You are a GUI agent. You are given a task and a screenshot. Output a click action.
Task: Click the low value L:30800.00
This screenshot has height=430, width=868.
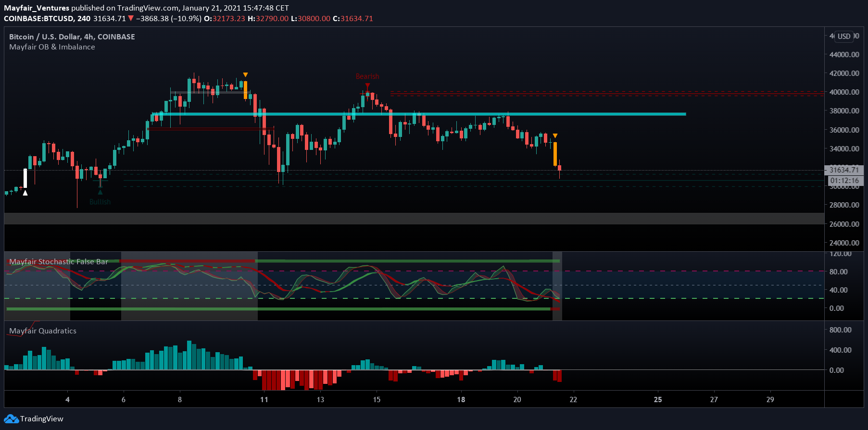point(311,18)
